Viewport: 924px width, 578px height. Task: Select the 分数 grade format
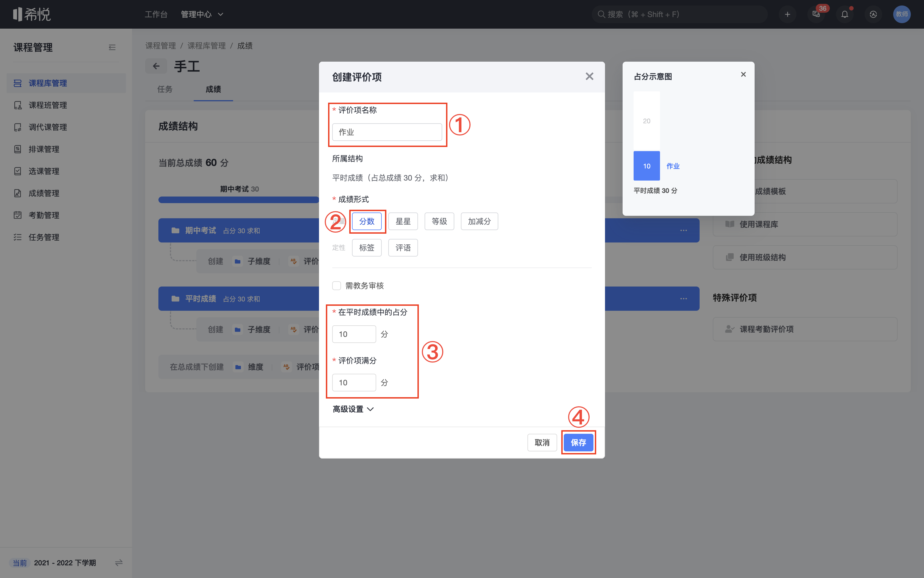[367, 221]
